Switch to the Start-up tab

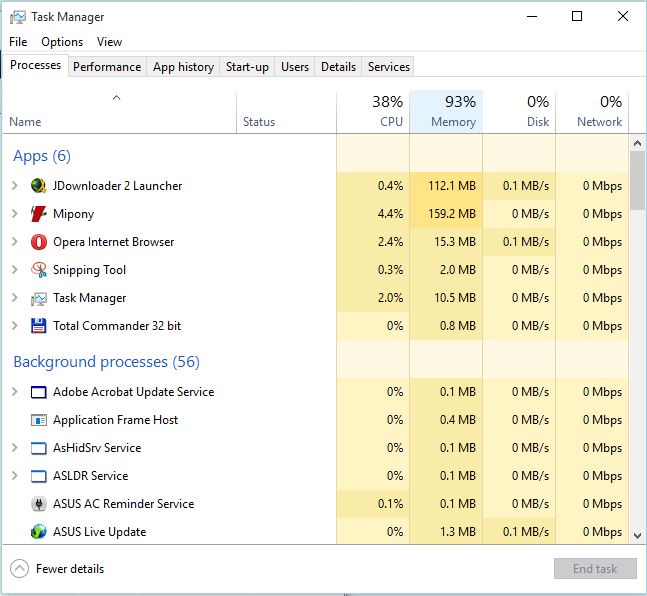(x=247, y=67)
